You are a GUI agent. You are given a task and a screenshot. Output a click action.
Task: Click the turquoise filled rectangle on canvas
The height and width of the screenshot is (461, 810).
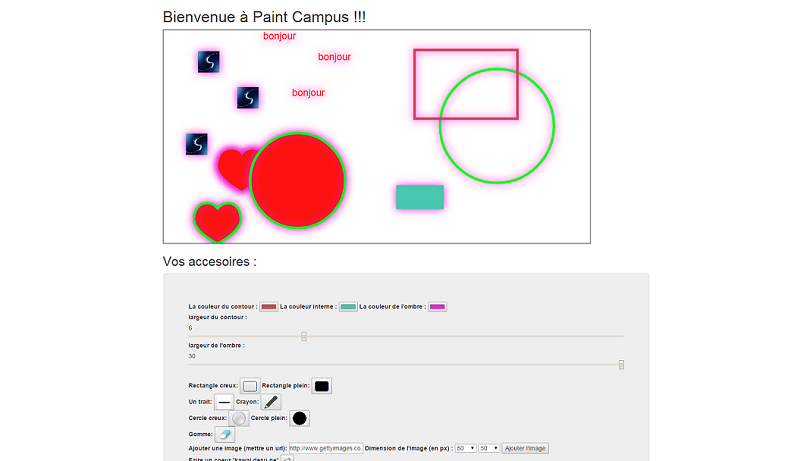(420, 197)
